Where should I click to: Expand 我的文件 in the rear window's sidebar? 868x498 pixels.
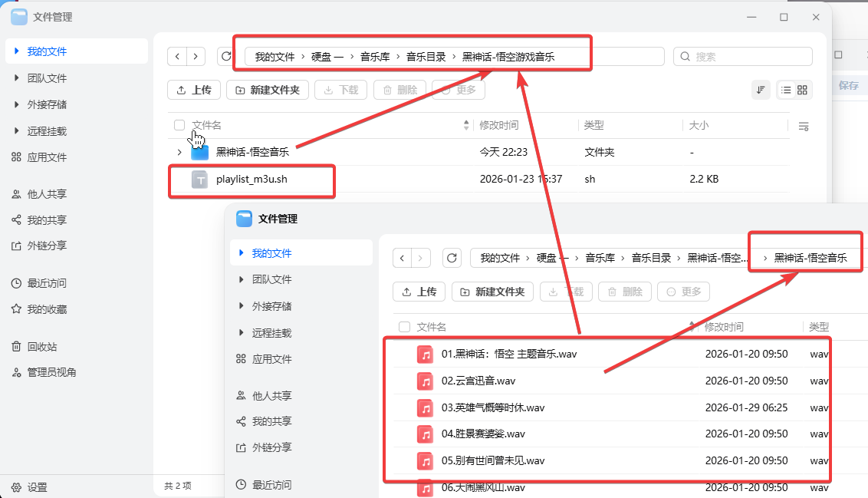[x=17, y=51]
